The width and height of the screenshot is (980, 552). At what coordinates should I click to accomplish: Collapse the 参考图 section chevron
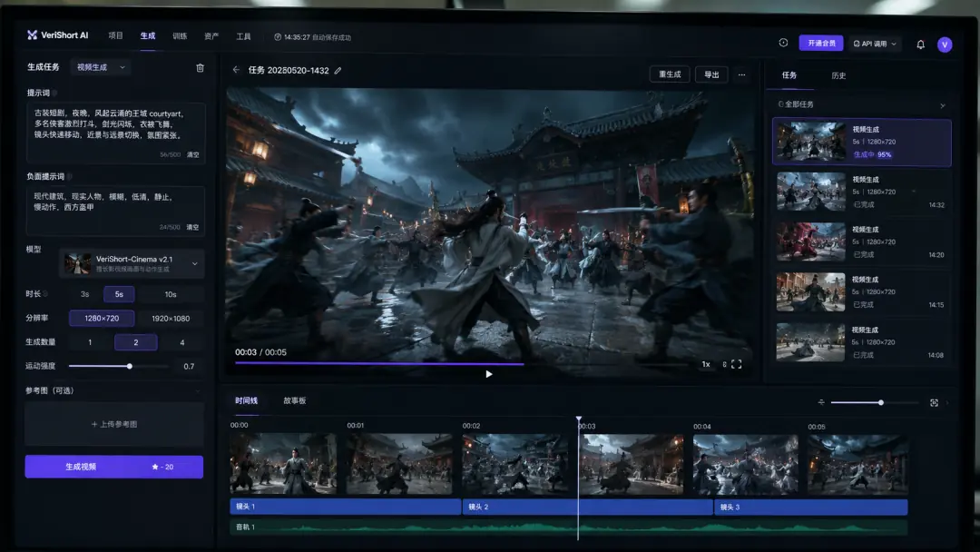point(198,390)
